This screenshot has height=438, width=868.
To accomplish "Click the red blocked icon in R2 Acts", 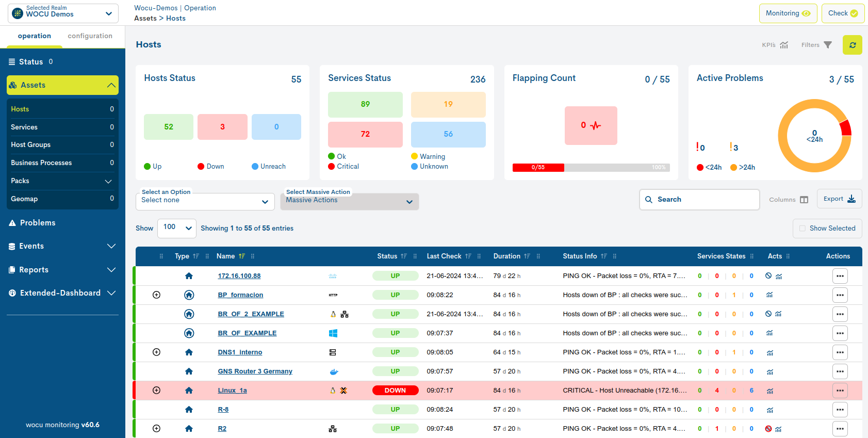I will (768, 429).
